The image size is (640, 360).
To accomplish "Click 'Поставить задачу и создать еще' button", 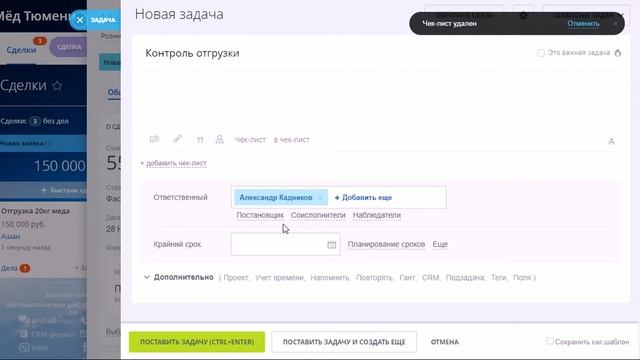I will click(x=344, y=342).
